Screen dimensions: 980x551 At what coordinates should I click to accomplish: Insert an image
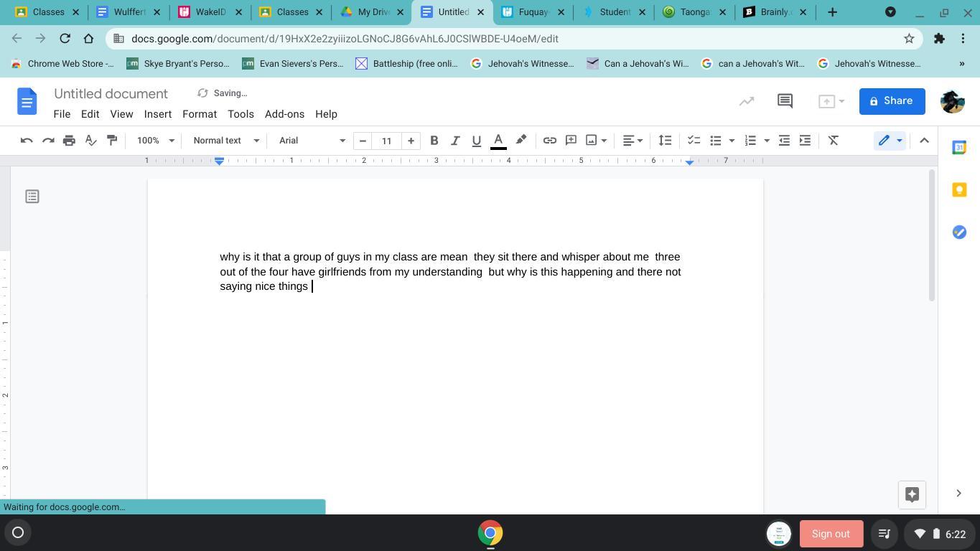pyautogui.click(x=592, y=141)
